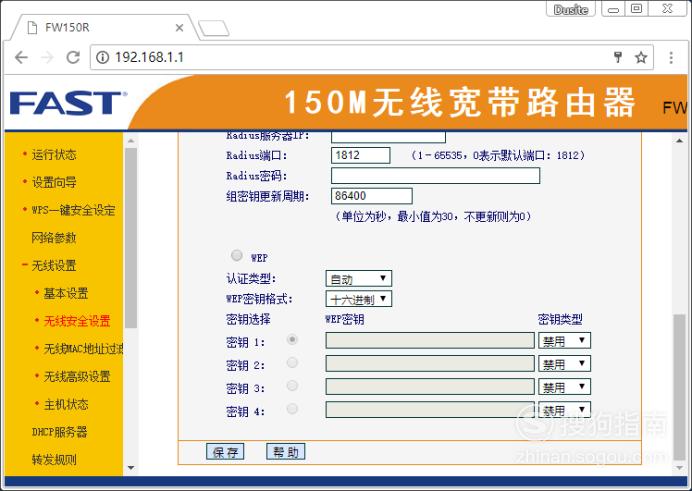Open 运行状态 in the sidebar

(54, 154)
